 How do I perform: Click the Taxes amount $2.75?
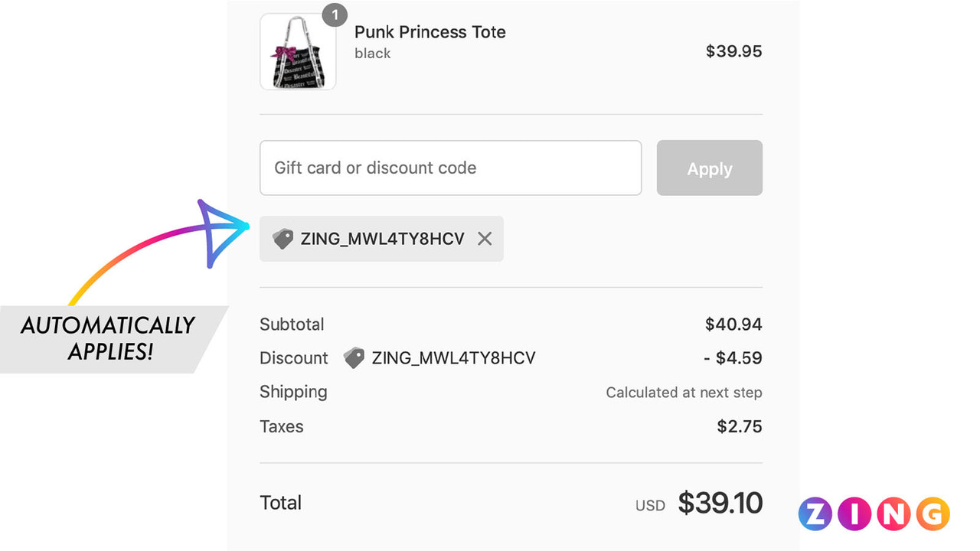(x=739, y=426)
